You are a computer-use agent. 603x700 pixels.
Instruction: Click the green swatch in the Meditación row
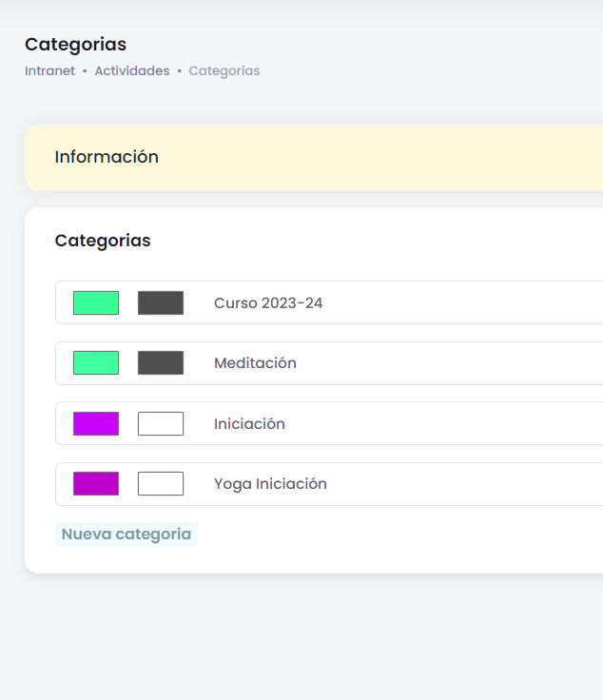click(96, 362)
